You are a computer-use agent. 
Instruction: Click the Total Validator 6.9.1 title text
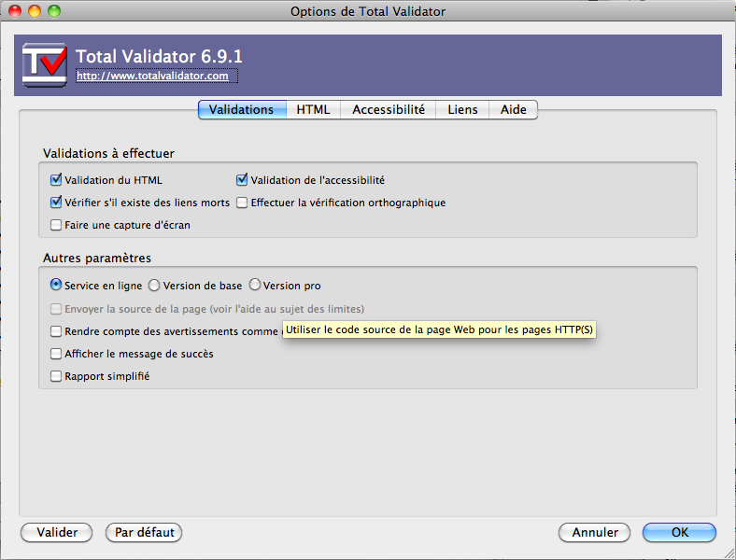click(159, 56)
